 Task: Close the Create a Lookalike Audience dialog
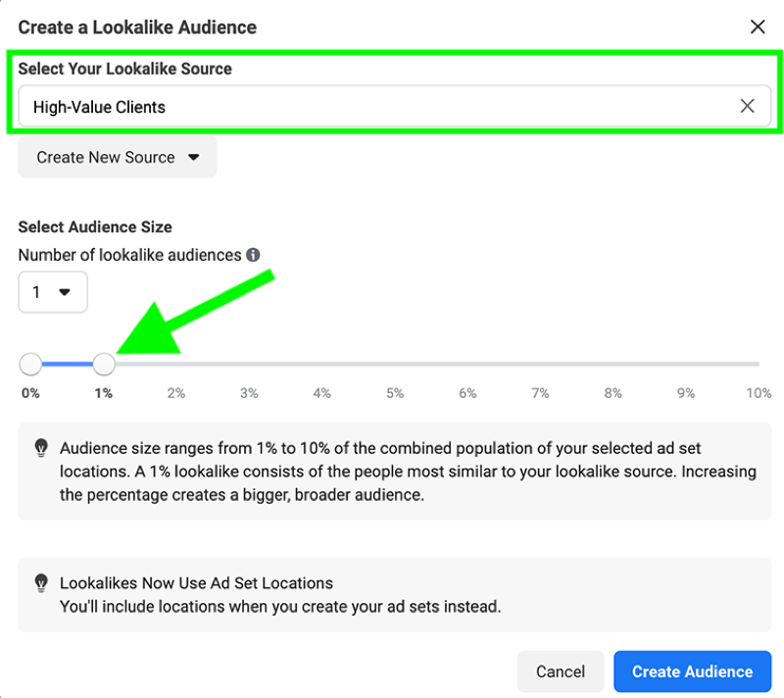(758, 27)
